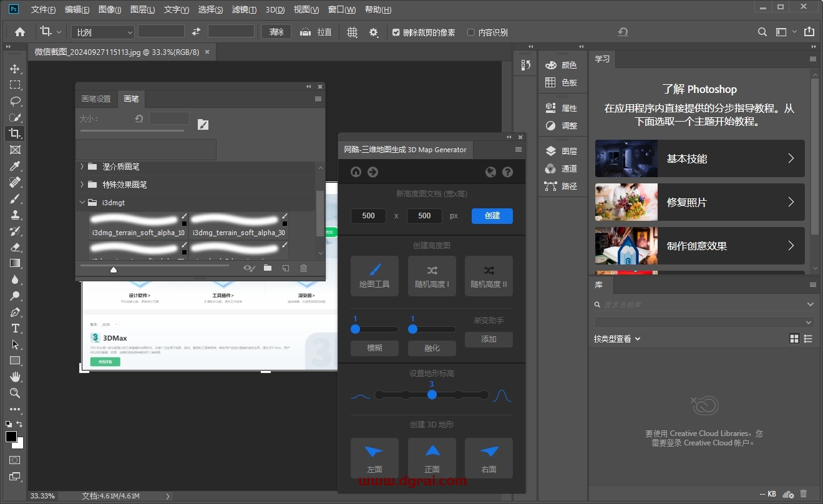Click the 清除 button in options bar
The image size is (823, 504).
pyautogui.click(x=276, y=32)
